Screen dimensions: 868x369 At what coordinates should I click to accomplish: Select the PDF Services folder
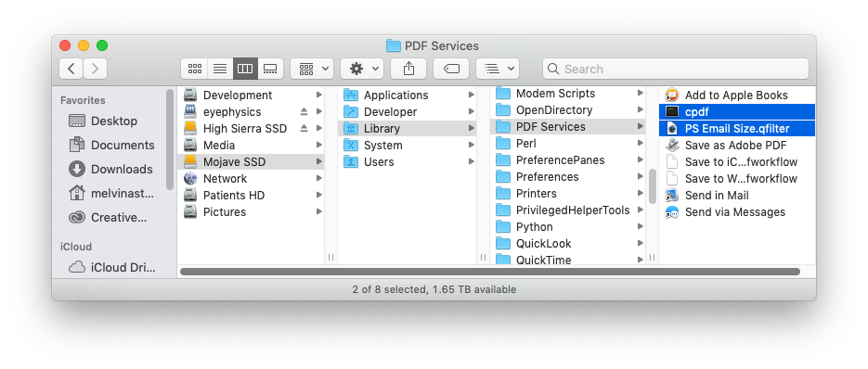pos(568,127)
